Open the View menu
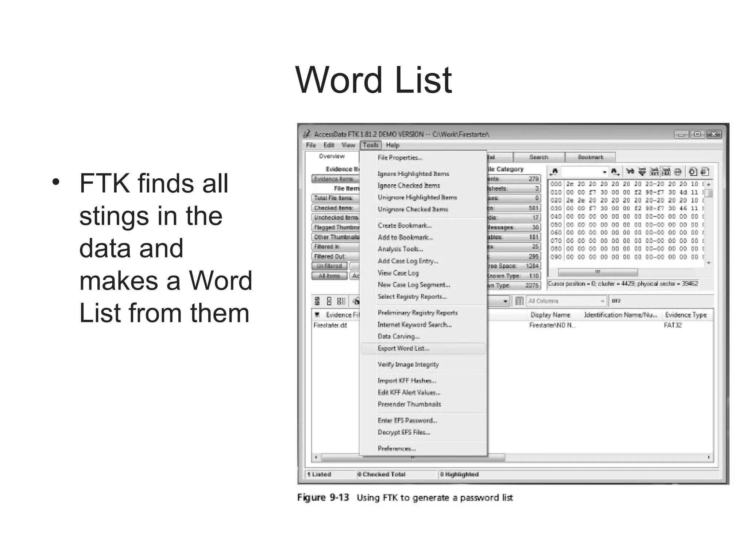Screen dimensions: 747x560 click(x=348, y=145)
